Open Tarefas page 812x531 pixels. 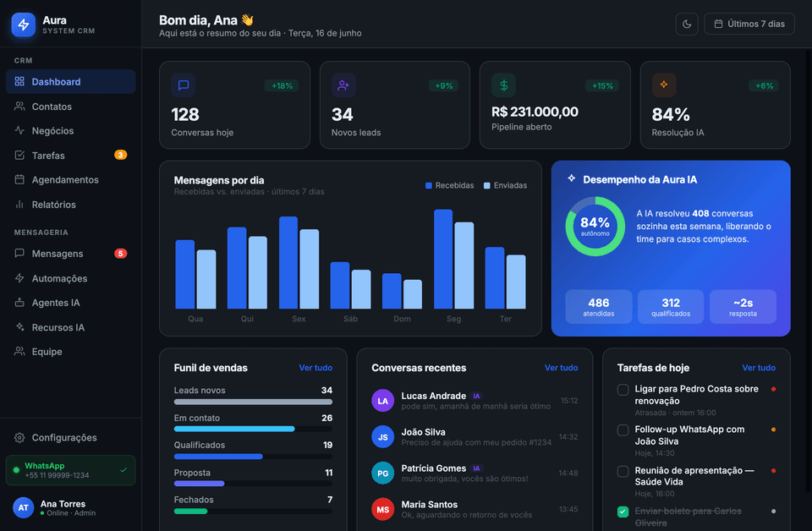(x=70, y=156)
